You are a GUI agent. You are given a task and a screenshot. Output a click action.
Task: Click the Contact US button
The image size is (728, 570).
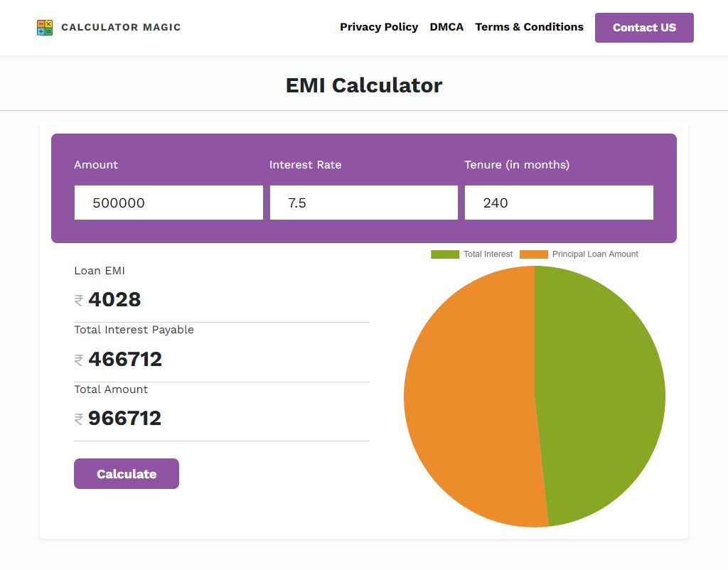coord(644,28)
